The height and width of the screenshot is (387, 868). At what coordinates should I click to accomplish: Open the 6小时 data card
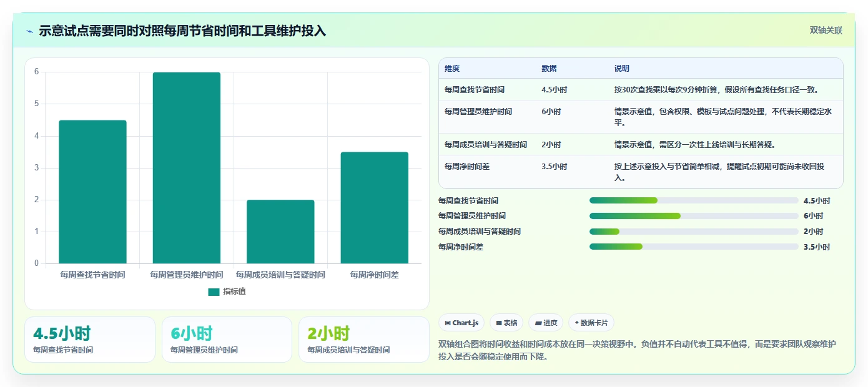click(227, 340)
